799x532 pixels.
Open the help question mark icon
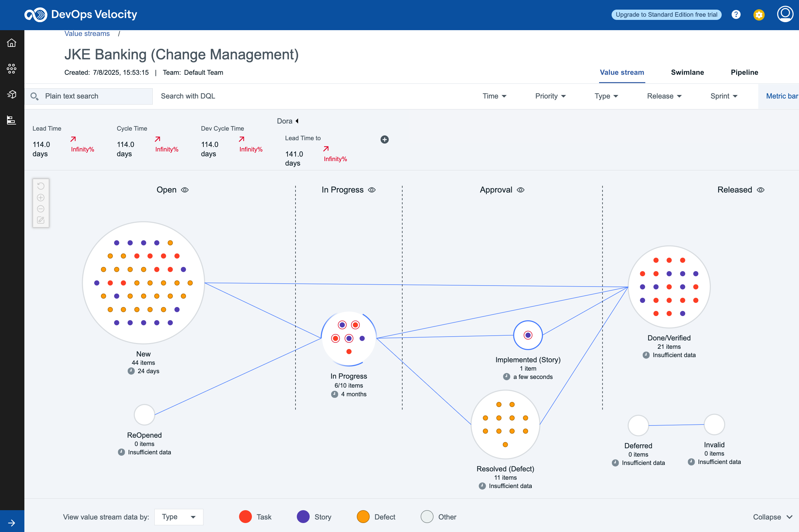[735, 14]
